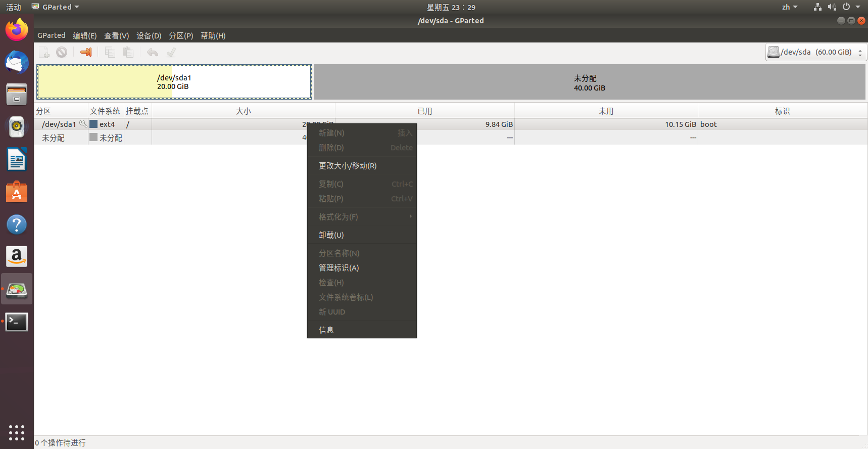Select the 未分配 partition row
This screenshot has height=449, width=868.
coord(451,138)
